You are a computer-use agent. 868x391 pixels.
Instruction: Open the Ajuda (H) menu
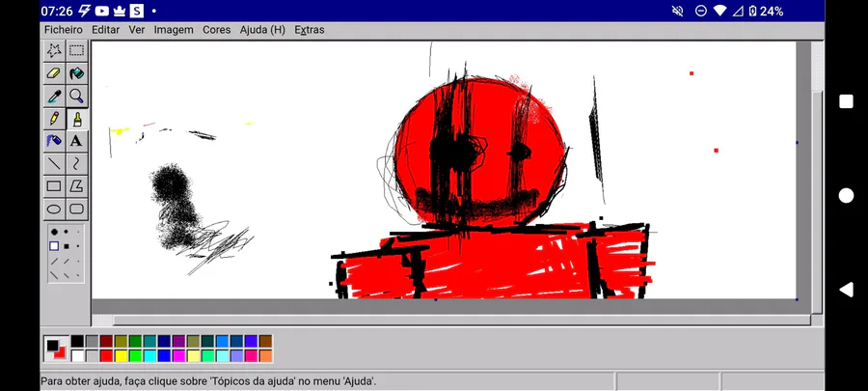tap(262, 30)
